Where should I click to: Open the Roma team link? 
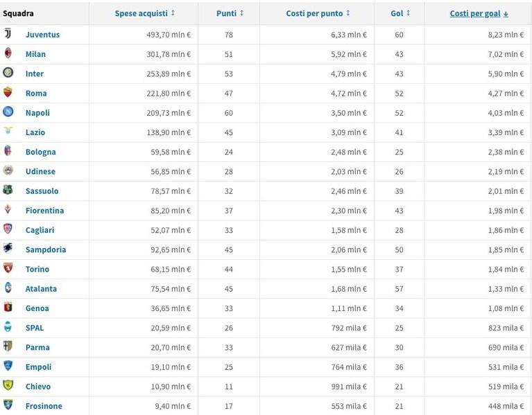point(36,93)
